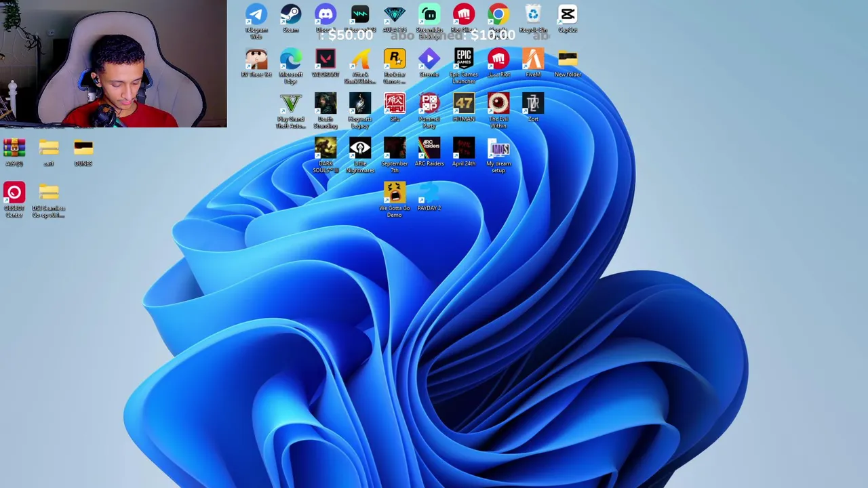Select the Recycle Bin icon

tap(533, 18)
